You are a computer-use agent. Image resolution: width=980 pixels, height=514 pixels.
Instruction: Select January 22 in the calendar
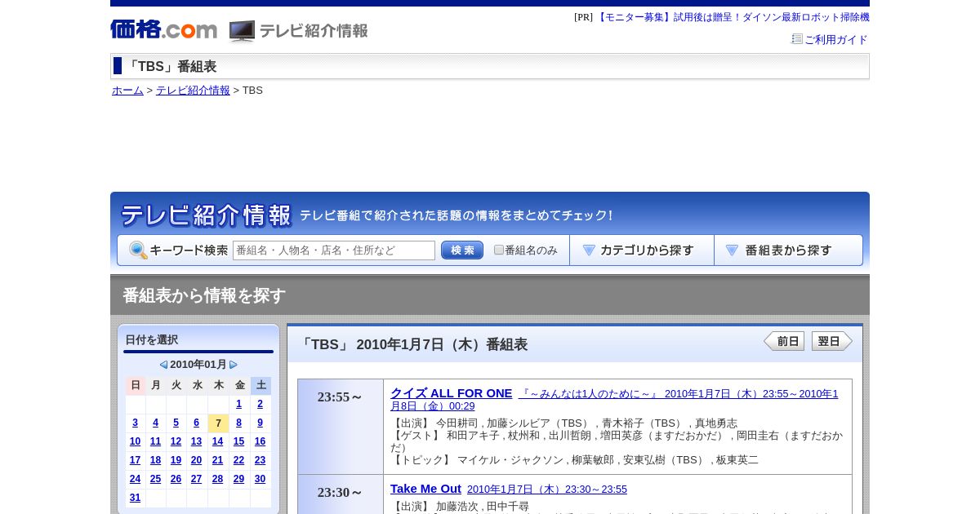(238, 460)
